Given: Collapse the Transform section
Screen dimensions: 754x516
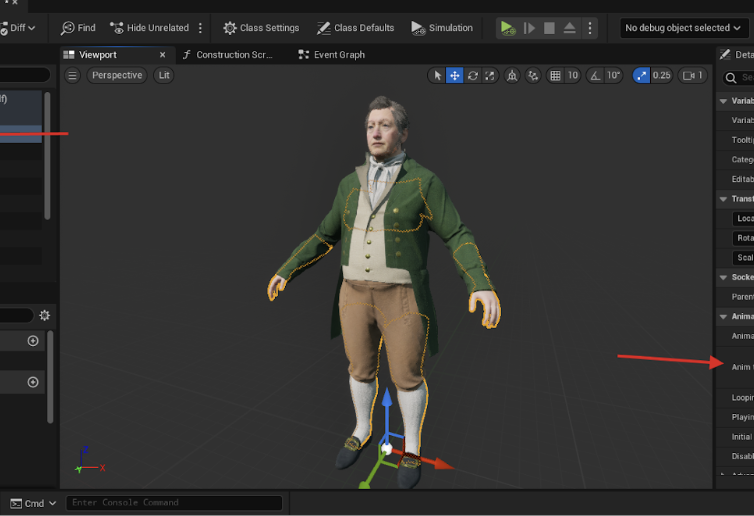Looking at the screenshot, I should pyautogui.click(x=723, y=199).
